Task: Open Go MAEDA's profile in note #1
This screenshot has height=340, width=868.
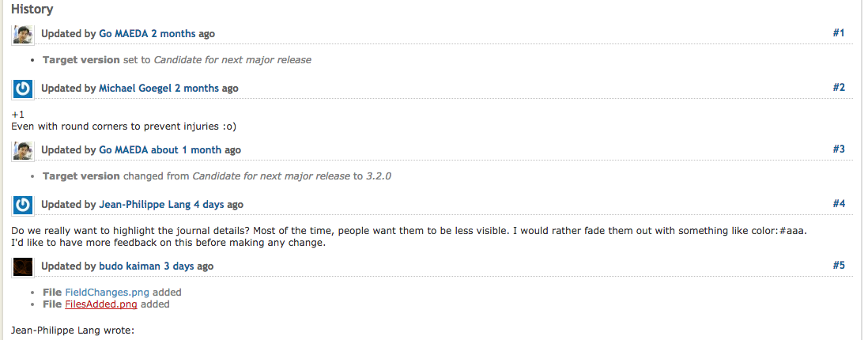Action: click(x=123, y=34)
